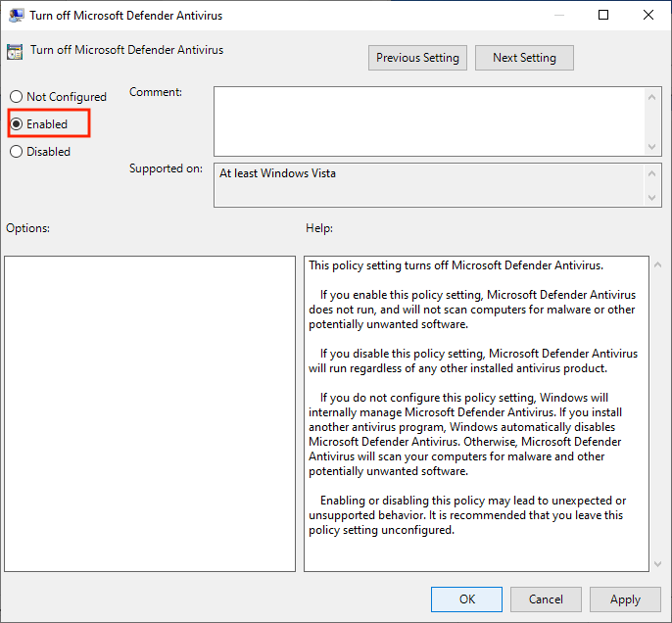Click the Help pane scroll down arrow
The image size is (672, 623).
658,564
